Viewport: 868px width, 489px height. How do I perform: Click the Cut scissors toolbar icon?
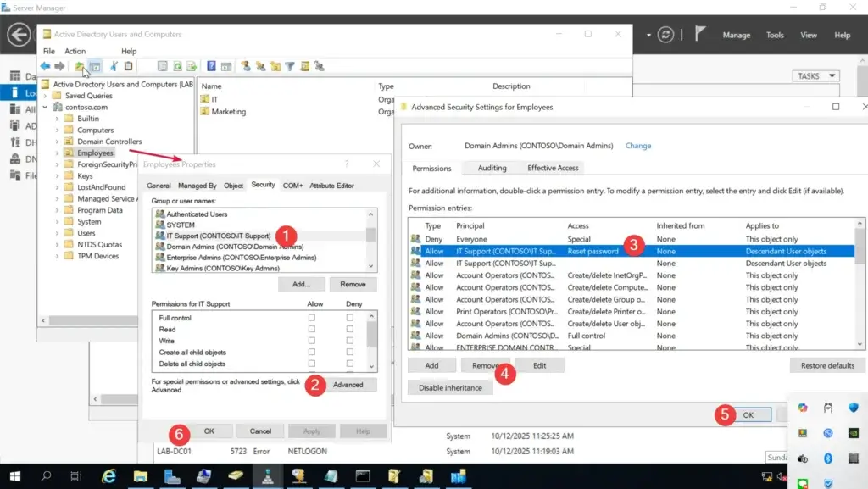click(x=114, y=66)
